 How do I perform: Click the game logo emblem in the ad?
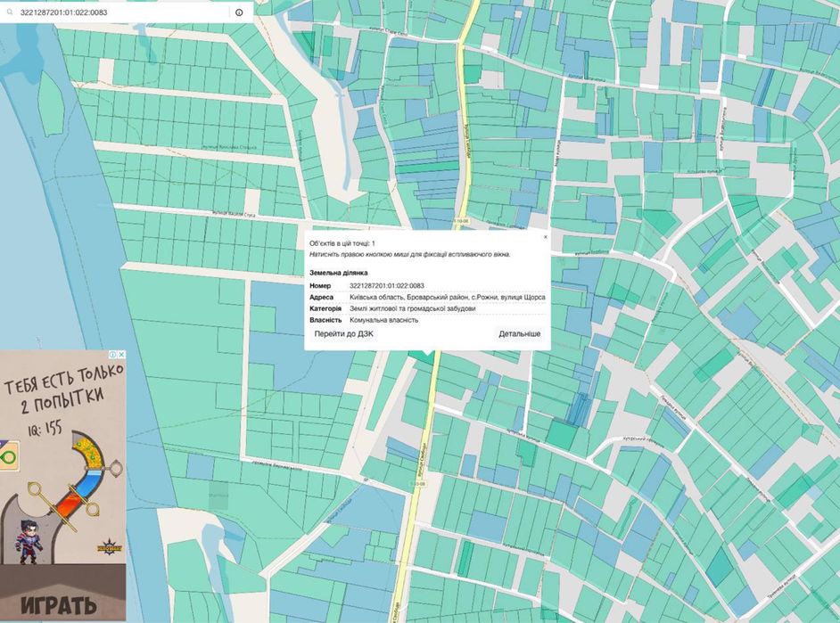coord(108,546)
